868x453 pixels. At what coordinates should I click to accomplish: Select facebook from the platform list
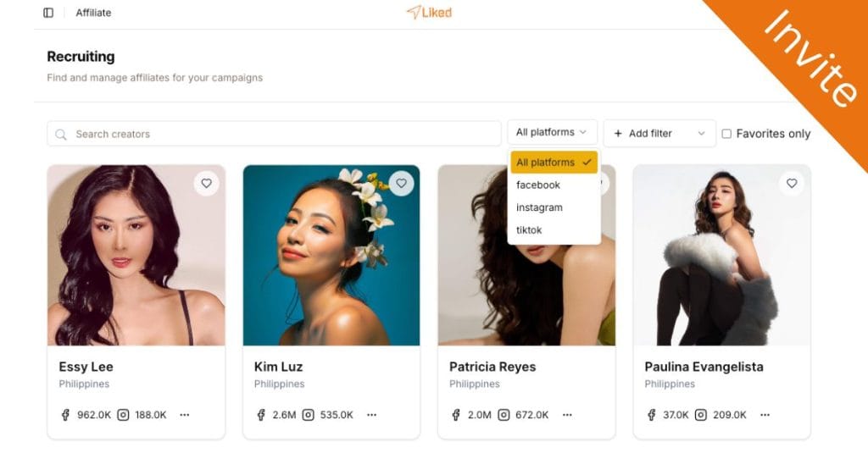point(538,185)
